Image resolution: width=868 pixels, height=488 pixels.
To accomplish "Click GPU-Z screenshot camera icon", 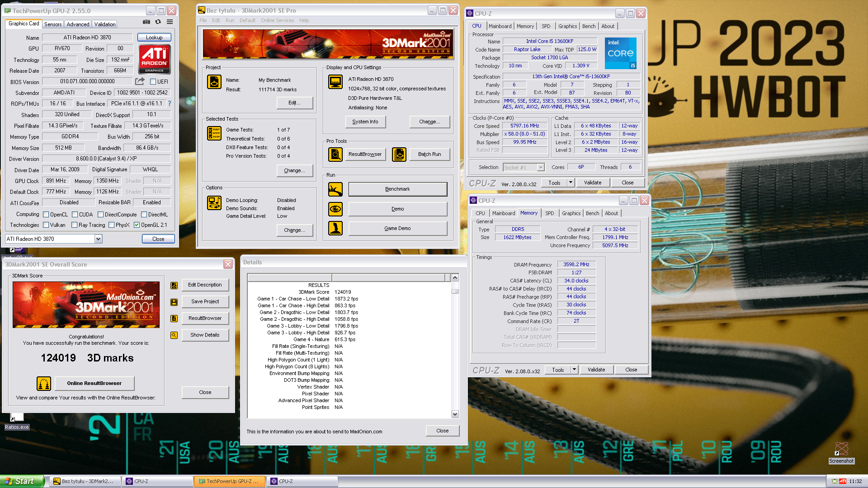I will 146,22.
